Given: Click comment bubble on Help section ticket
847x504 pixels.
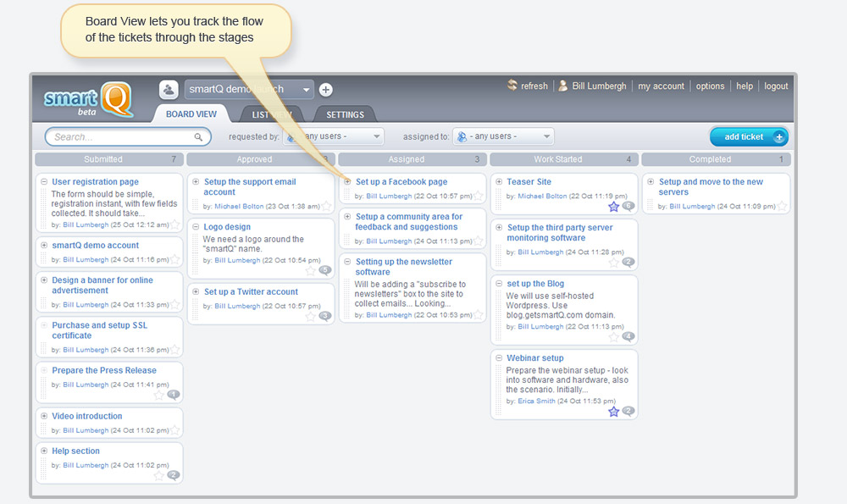Looking at the screenshot, I should (174, 475).
